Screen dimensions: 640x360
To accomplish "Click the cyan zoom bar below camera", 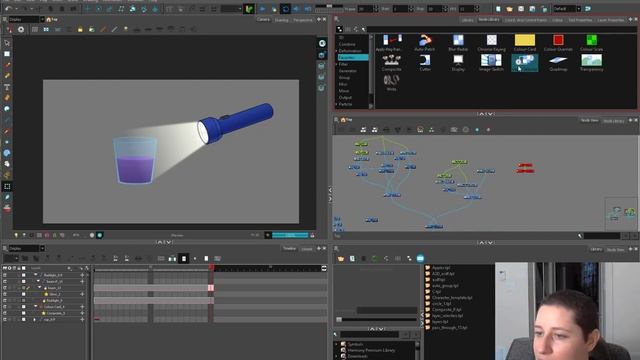I will pyautogui.click(x=290, y=235).
